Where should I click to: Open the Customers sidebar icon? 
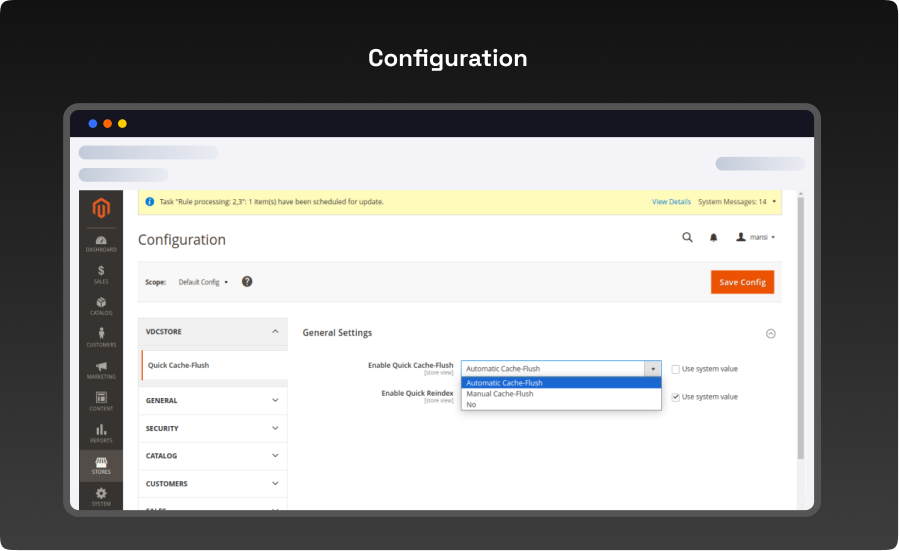(101, 337)
